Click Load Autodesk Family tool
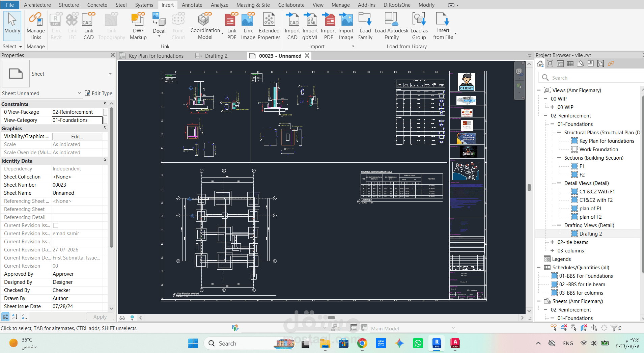Viewport: 644px width, 353px height. [391, 26]
